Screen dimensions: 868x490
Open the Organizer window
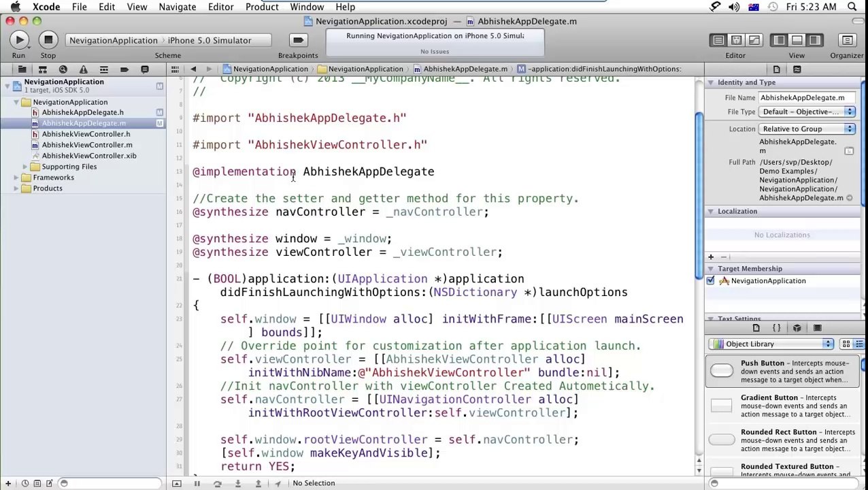(x=847, y=40)
